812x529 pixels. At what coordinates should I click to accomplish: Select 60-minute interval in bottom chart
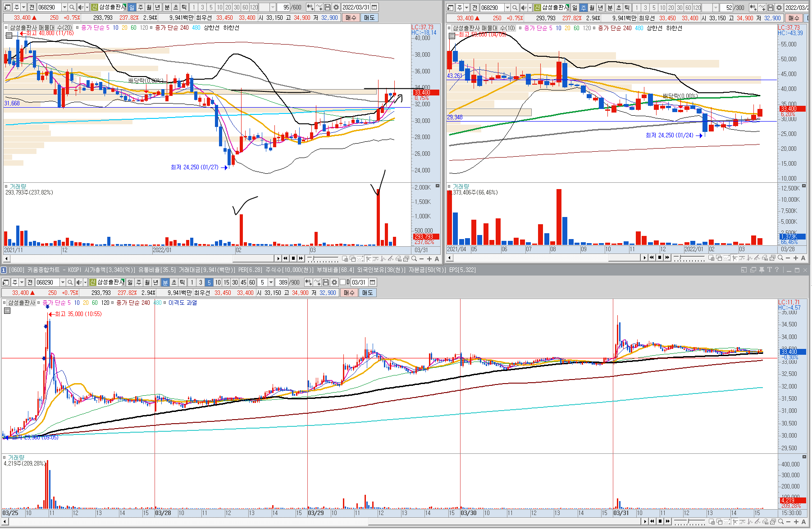coord(252,282)
